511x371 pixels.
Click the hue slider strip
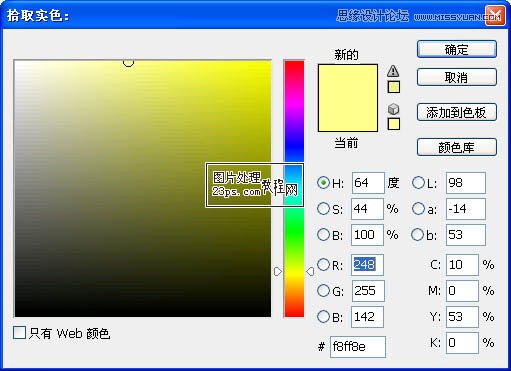click(x=294, y=188)
